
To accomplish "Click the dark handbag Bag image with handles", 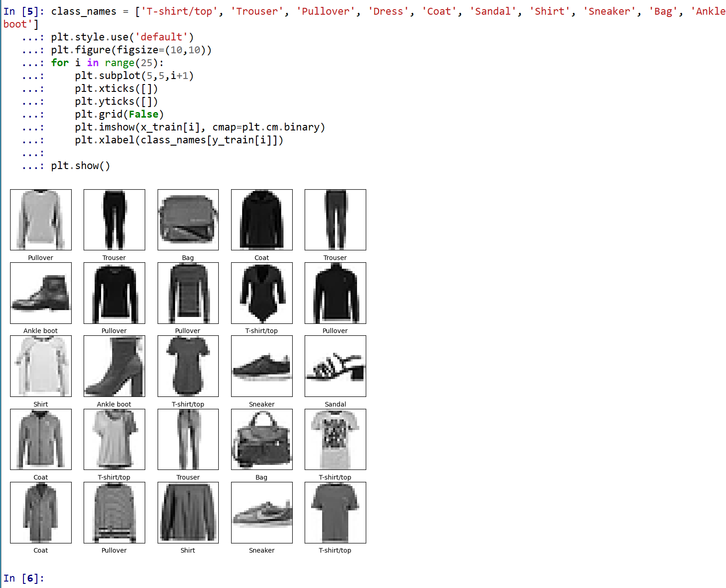I will [262, 439].
